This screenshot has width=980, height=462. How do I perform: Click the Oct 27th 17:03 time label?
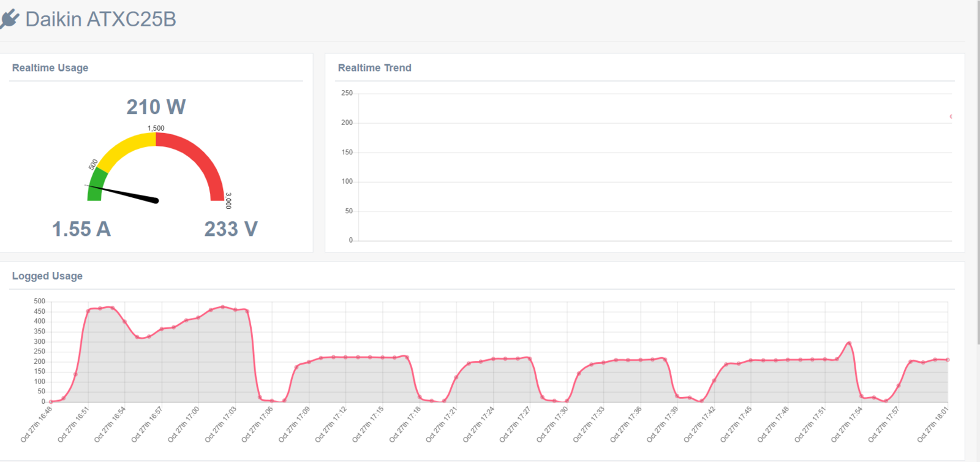click(221, 424)
